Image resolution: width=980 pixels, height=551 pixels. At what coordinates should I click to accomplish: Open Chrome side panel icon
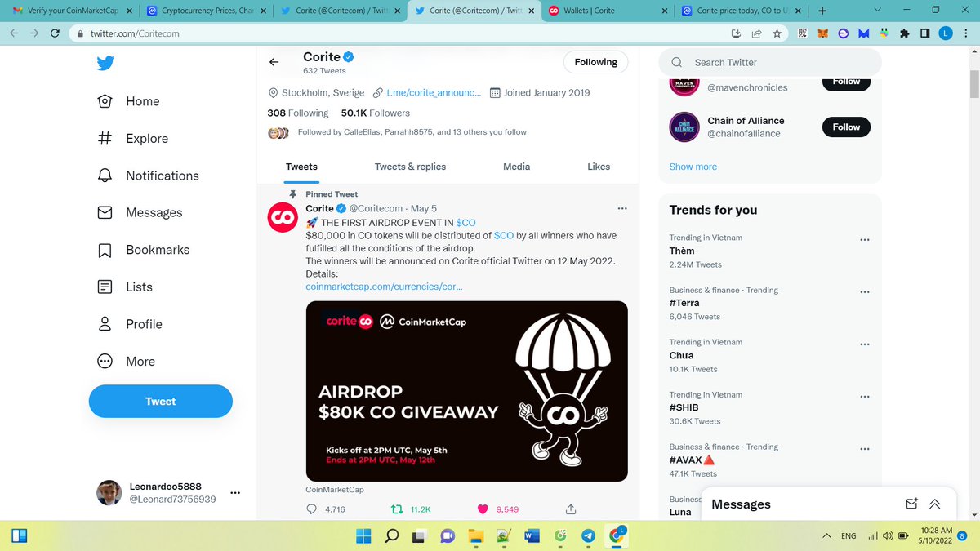click(924, 33)
